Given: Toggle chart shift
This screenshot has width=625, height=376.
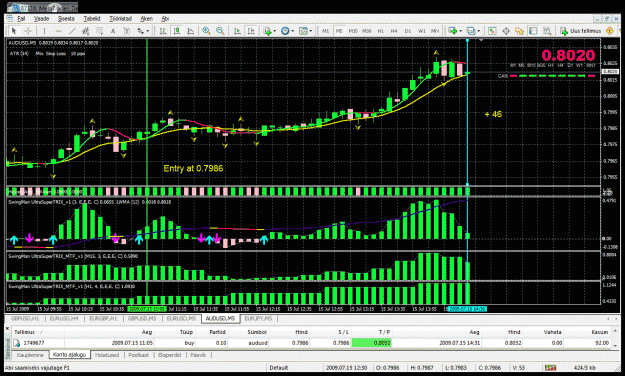Looking at the screenshot, I should (x=251, y=31).
